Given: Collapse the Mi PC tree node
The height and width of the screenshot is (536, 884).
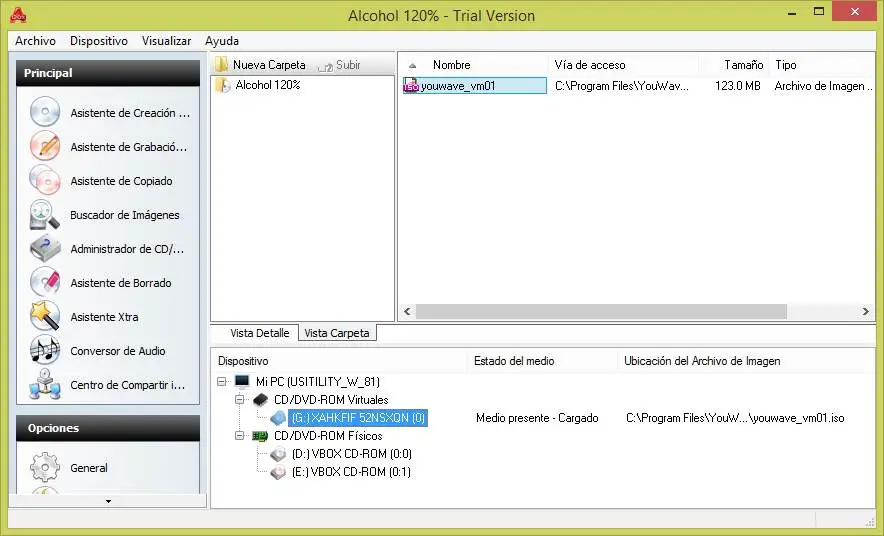Looking at the screenshot, I should (222, 382).
